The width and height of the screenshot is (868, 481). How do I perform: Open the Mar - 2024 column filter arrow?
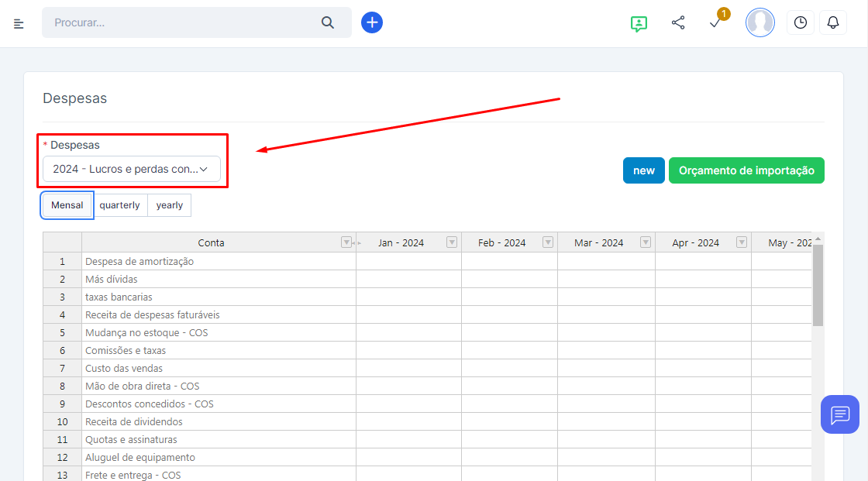(645, 242)
